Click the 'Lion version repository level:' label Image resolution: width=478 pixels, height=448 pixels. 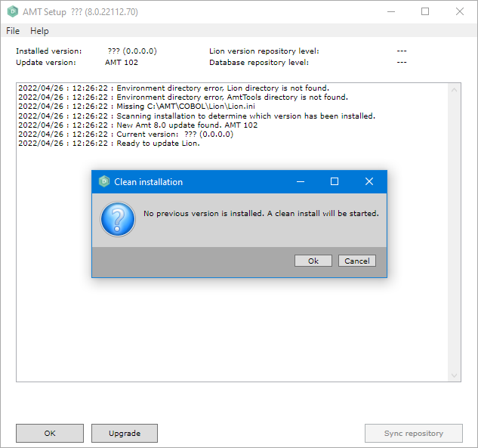(264, 51)
